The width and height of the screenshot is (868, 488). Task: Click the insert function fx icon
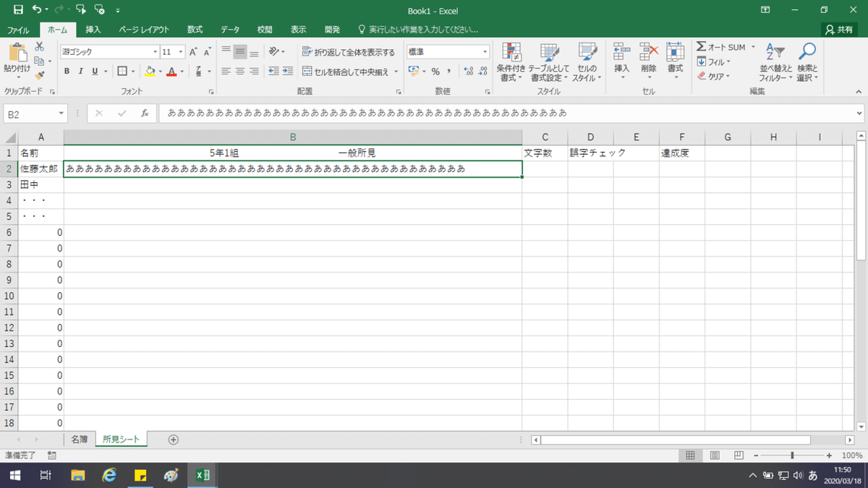point(145,114)
